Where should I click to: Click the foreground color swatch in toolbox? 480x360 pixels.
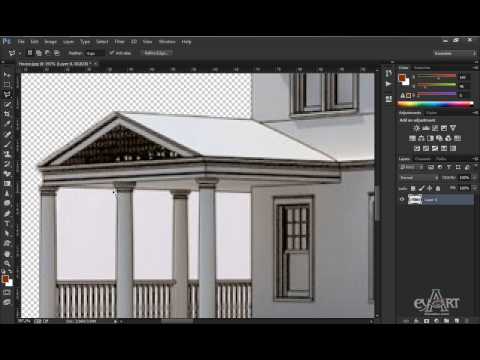[5, 279]
